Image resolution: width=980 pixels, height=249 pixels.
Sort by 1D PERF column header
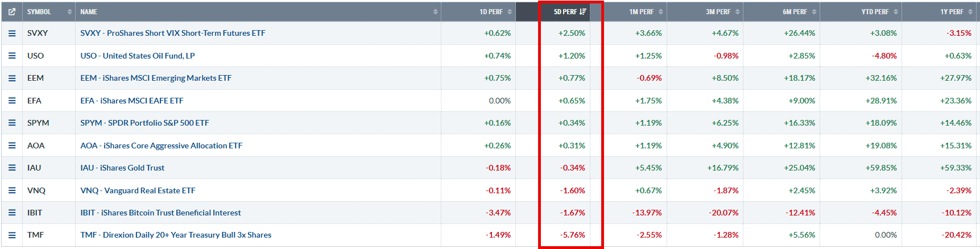(x=495, y=11)
